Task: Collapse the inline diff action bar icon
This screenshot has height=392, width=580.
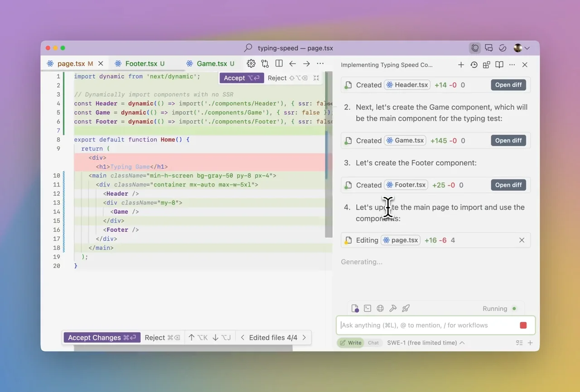Action: (316, 78)
